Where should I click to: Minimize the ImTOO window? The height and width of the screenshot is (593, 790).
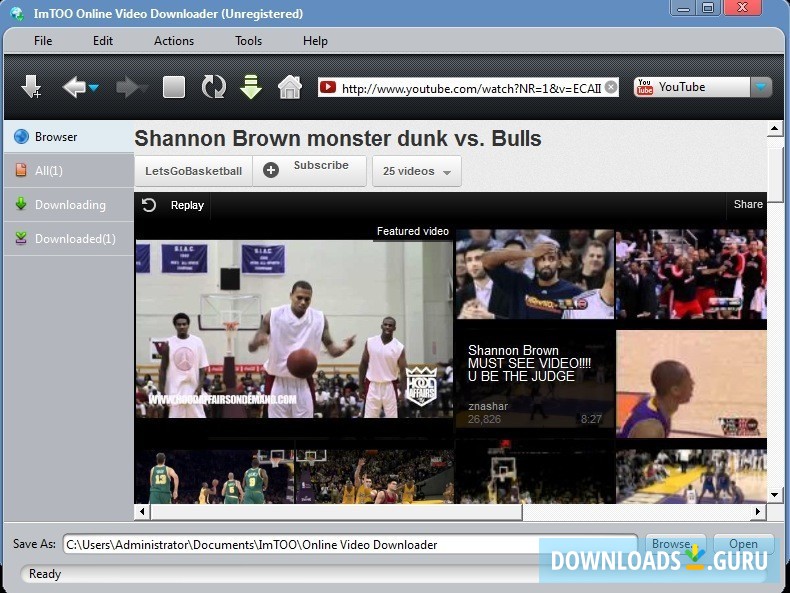pos(683,8)
